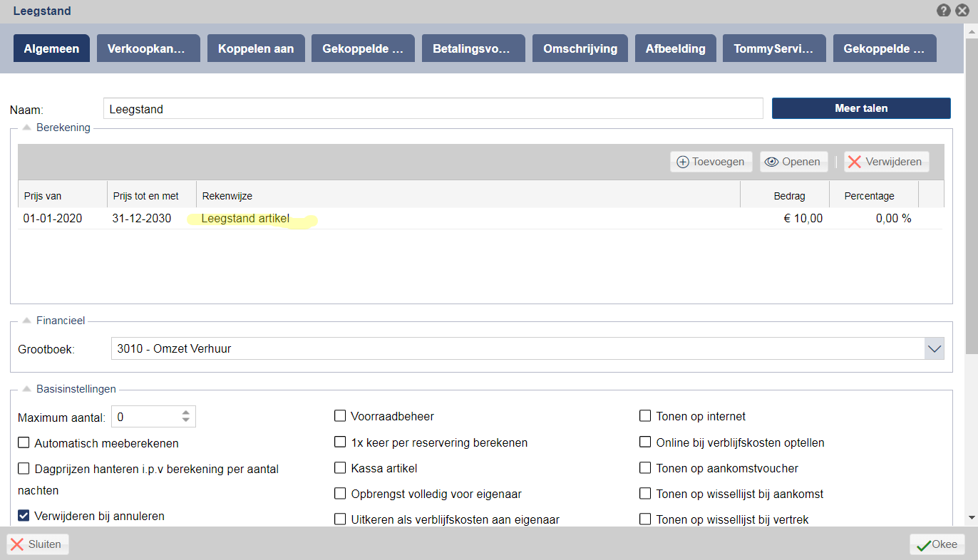Open the help question mark icon
Image resolution: width=978 pixels, height=560 pixels.
pos(944,11)
